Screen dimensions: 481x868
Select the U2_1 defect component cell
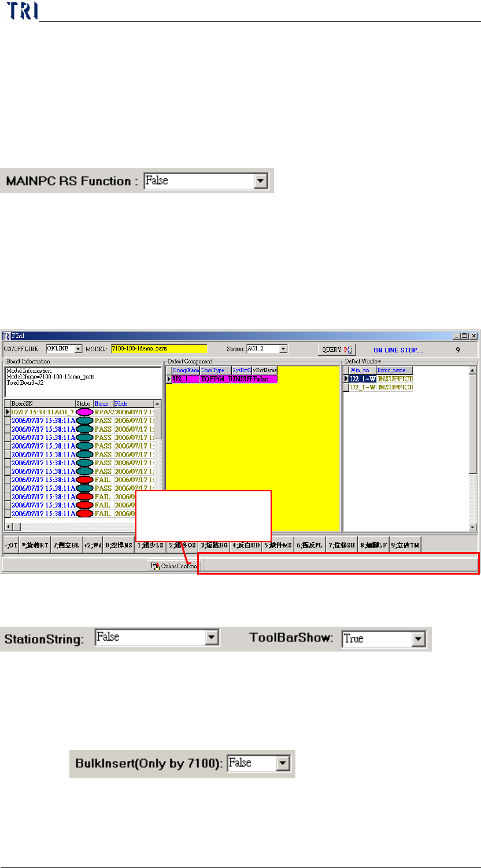(x=186, y=378)
